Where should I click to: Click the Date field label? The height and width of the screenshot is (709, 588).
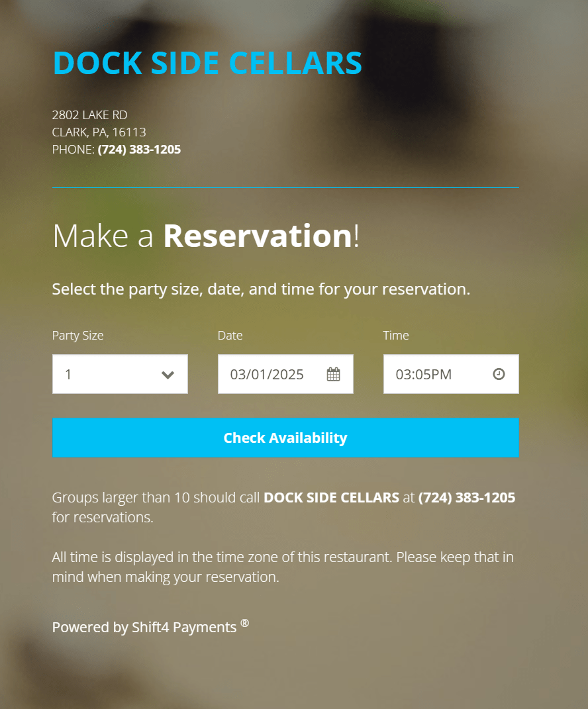point(230,336)
